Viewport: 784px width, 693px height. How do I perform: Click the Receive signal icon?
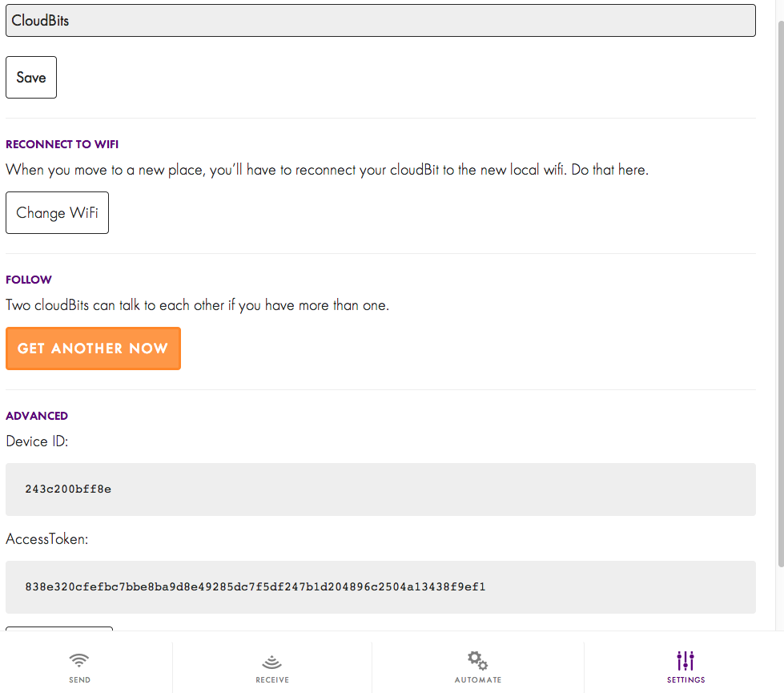pyautogui.click(x=272, y=662)
